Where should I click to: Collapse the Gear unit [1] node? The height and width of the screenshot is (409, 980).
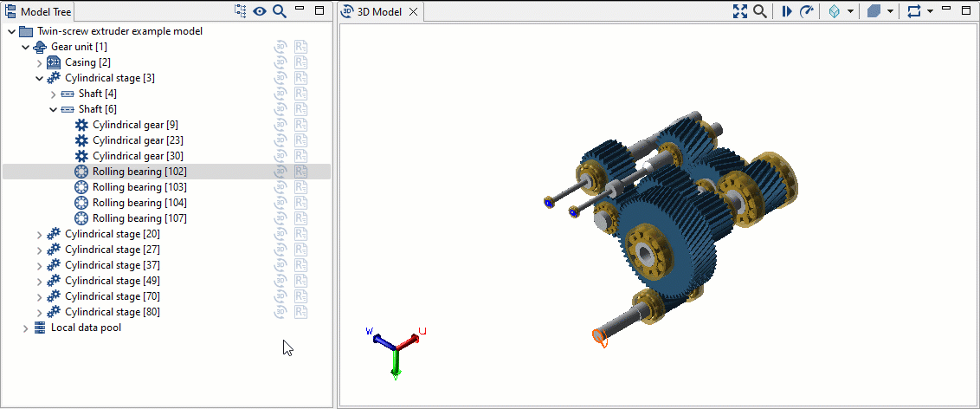click(x=26, y=47)
